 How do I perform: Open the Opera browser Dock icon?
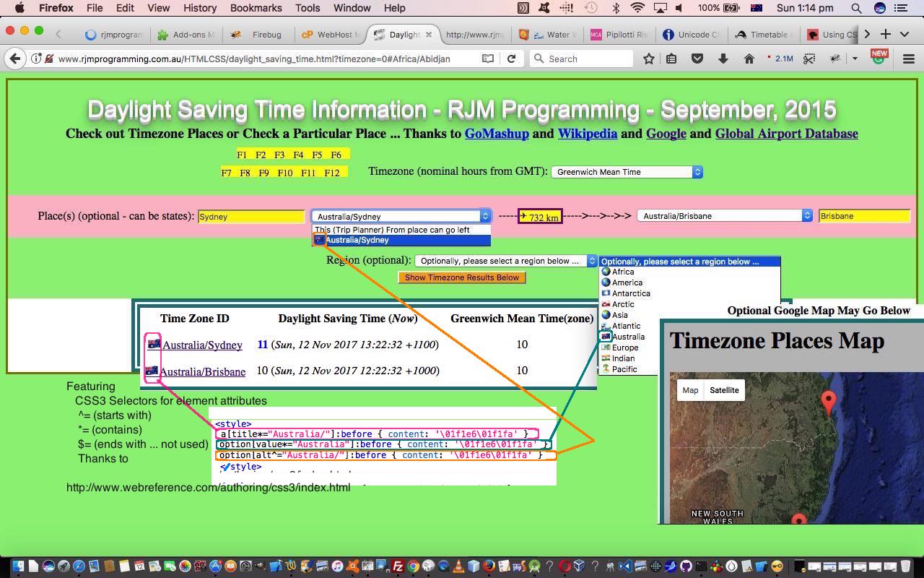565,566
